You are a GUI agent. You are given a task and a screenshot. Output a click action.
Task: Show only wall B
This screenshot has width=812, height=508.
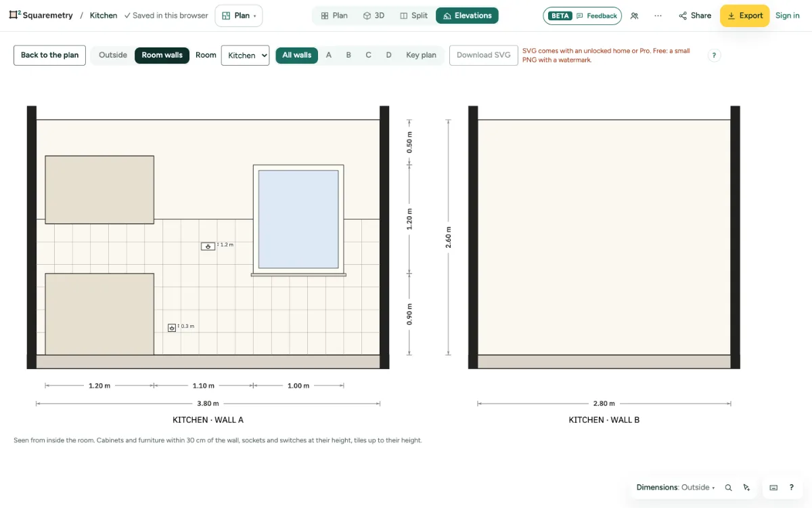pos(348,55)
